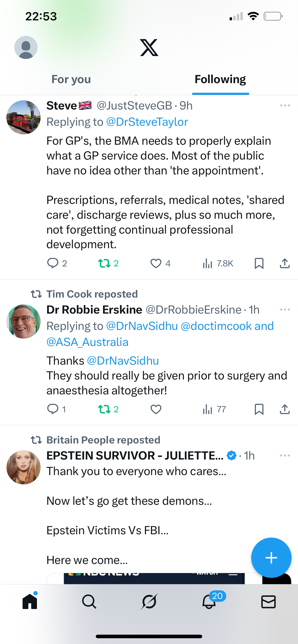The height and width of the screenshot is (644, 298).
Task: Open more options on Steve's post
Action: 285,105
